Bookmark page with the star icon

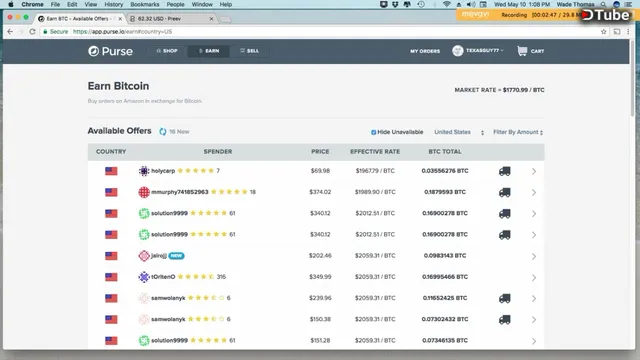[604, 31]
